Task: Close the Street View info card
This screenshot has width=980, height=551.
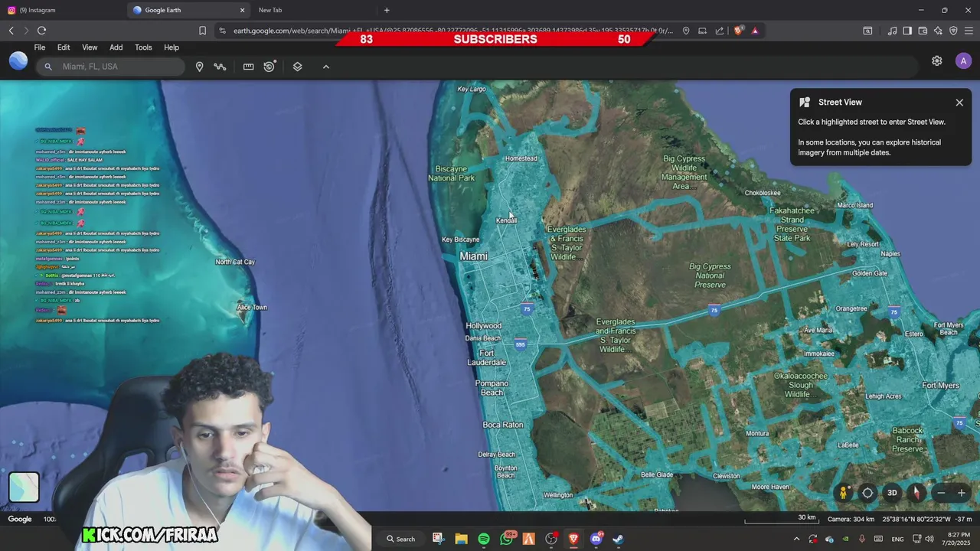Action: pyautogui.click(x=959, y=103)
